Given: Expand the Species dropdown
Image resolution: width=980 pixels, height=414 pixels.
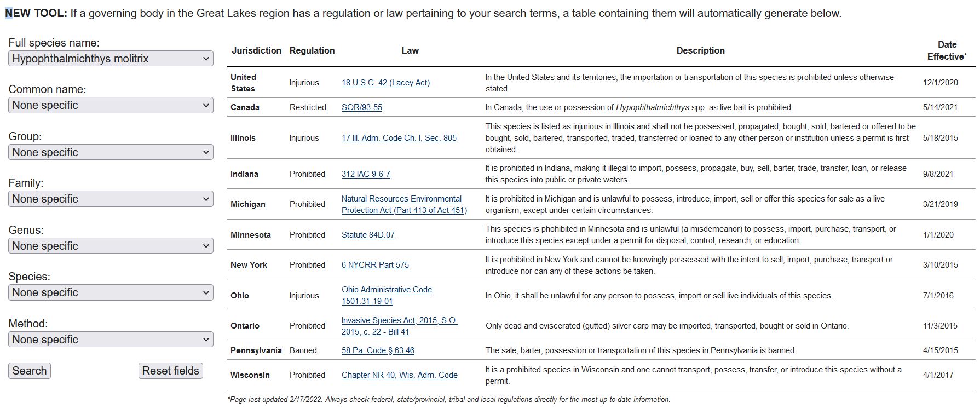Looking at the screenshot, I should coord(111,292).
